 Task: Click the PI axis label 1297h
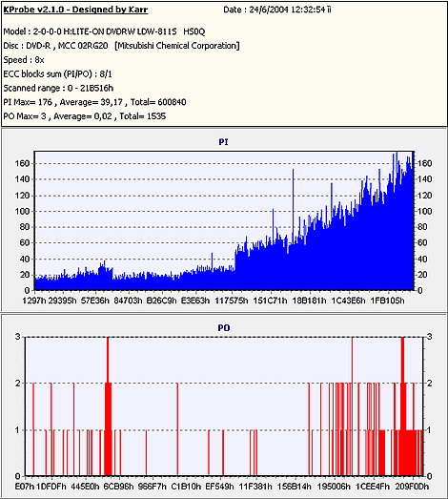pyautogui.click(x=34, y=301)
